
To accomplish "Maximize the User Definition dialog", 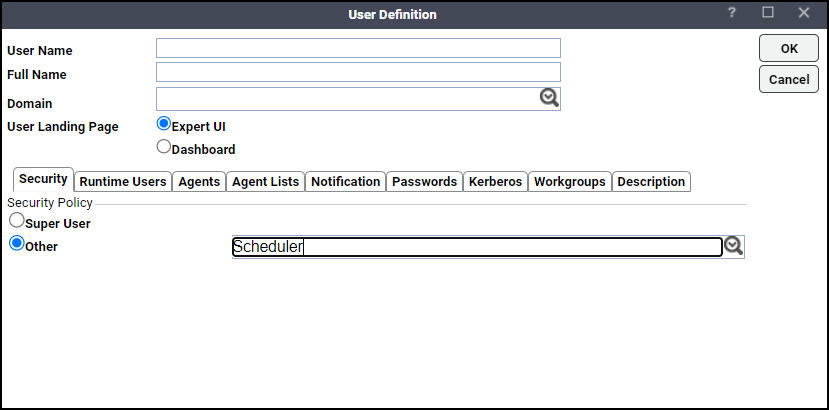I will point(768,13).
